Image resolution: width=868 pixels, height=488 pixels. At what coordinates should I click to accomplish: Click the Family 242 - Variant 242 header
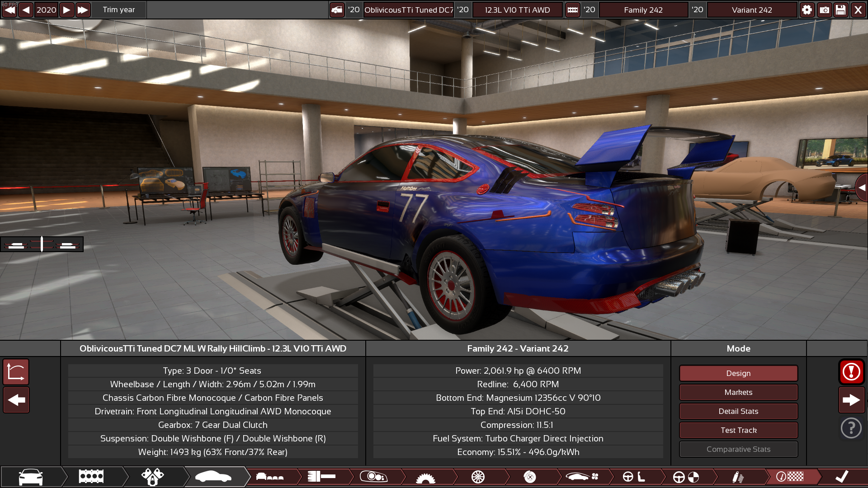[x=518, y=348]
